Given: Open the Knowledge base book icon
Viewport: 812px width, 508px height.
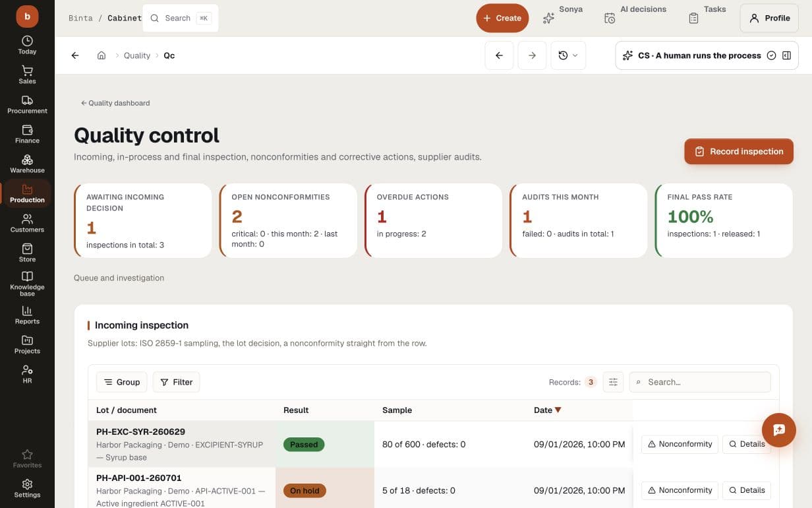Looking at the screenshot, I should pyautogui.click(x=27, y=276).
